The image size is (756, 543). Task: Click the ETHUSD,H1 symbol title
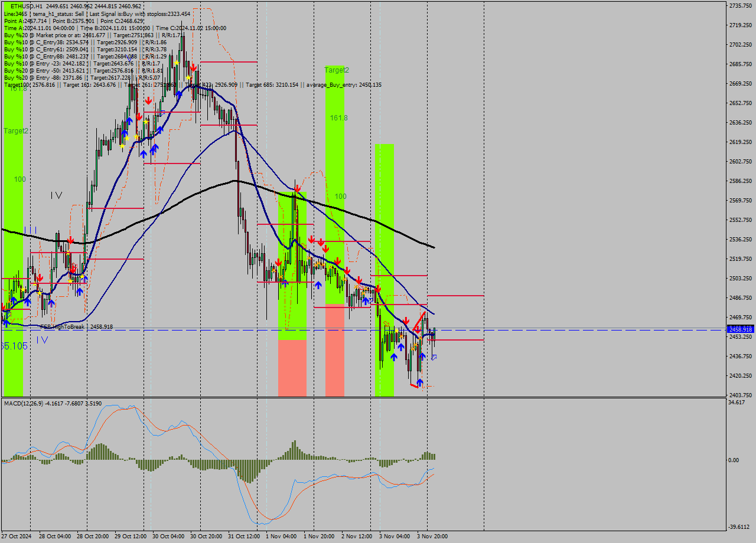point(26,6)
